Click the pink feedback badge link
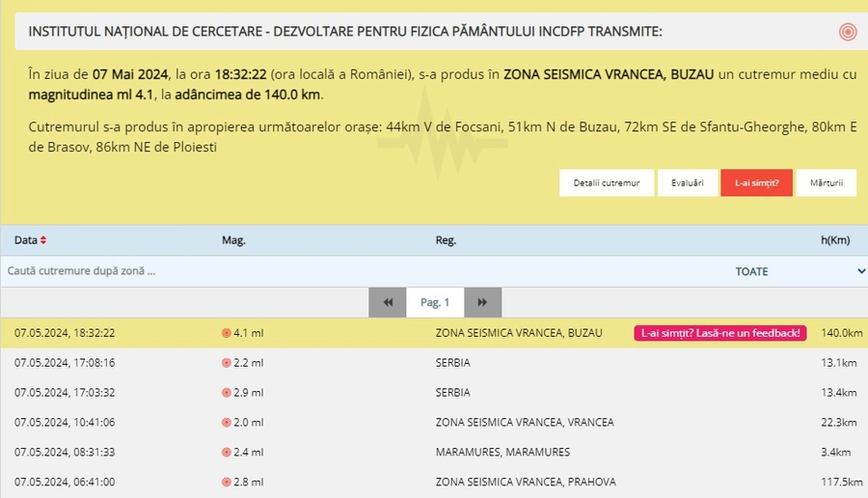 pos(719,333)
